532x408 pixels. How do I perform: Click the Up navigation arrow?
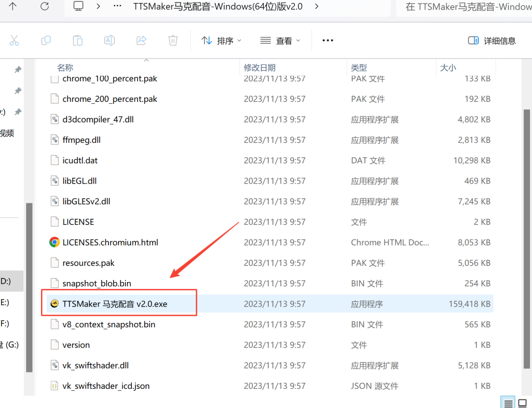coord(12,6)
